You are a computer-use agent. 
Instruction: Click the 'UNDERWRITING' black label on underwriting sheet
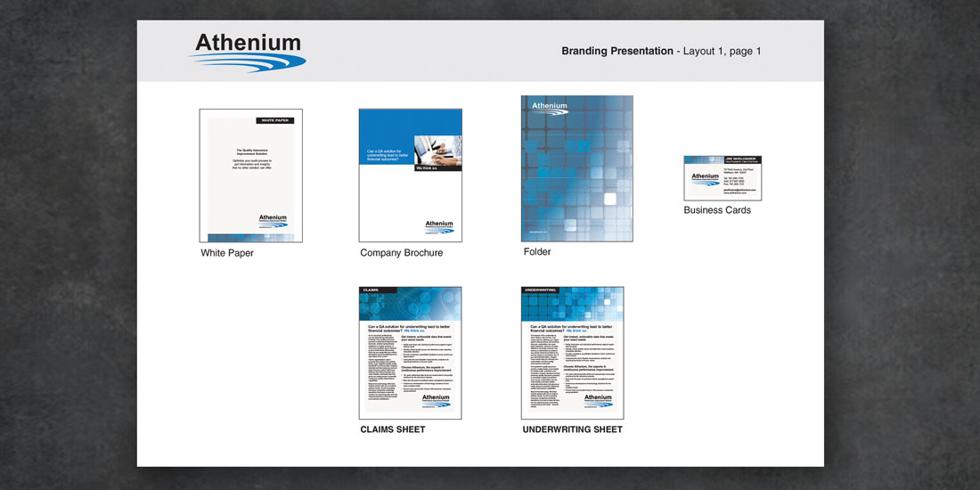539,290
